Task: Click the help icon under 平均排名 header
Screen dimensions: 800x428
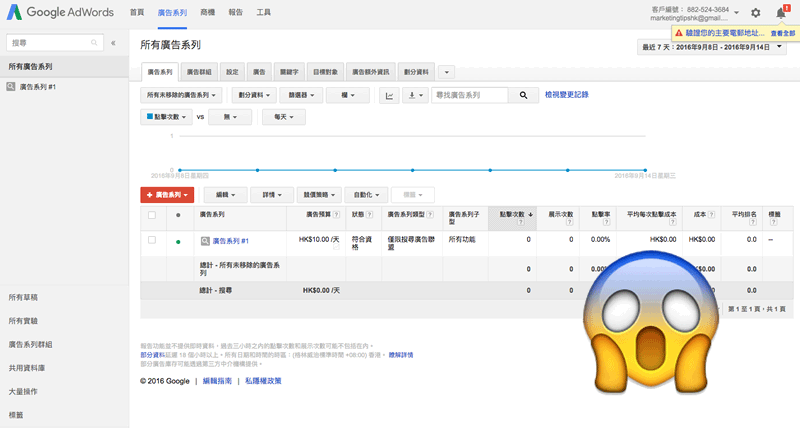Action: coord(753,222)
